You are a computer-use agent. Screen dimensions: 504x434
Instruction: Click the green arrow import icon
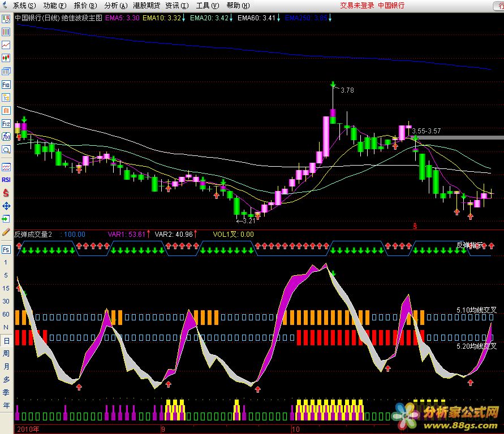click(6, 219)
